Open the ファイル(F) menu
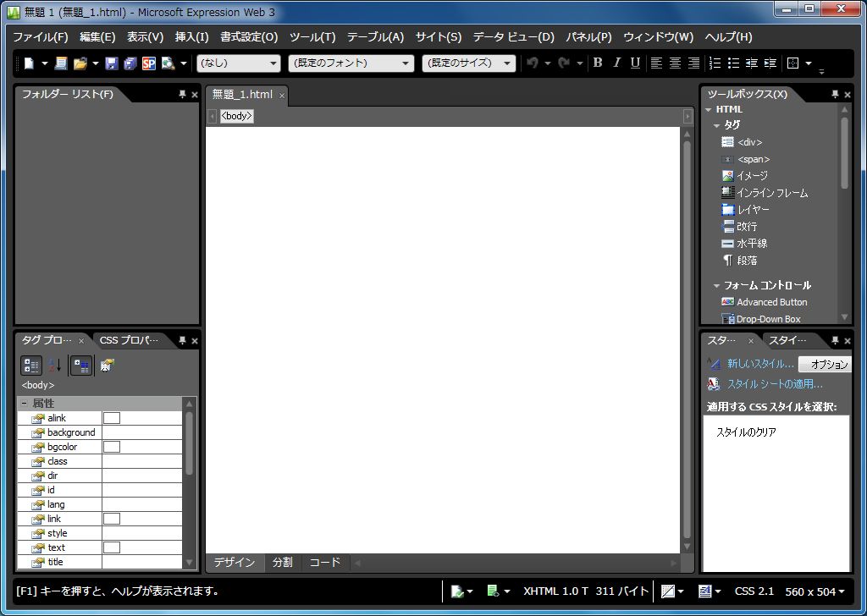Image resolution: width=867 pixels, height=616 pixels. click(x=41, y=37)
